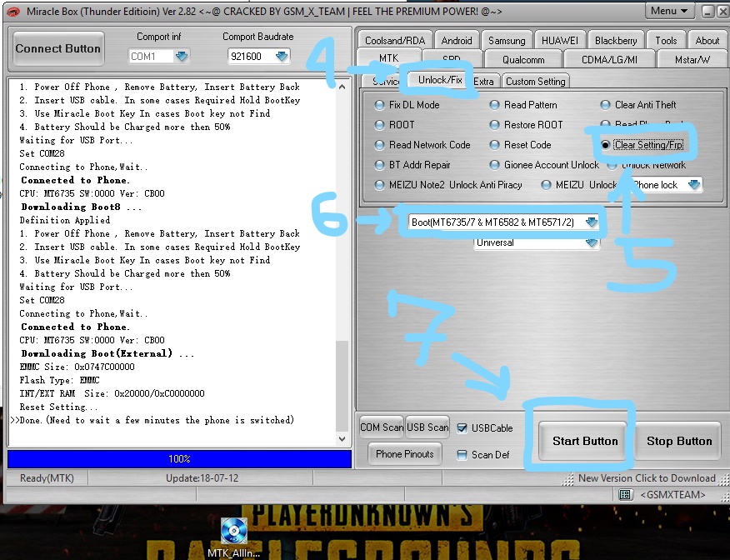
Task: Select the ROOT radio option
Action: [x=379, y=125]
